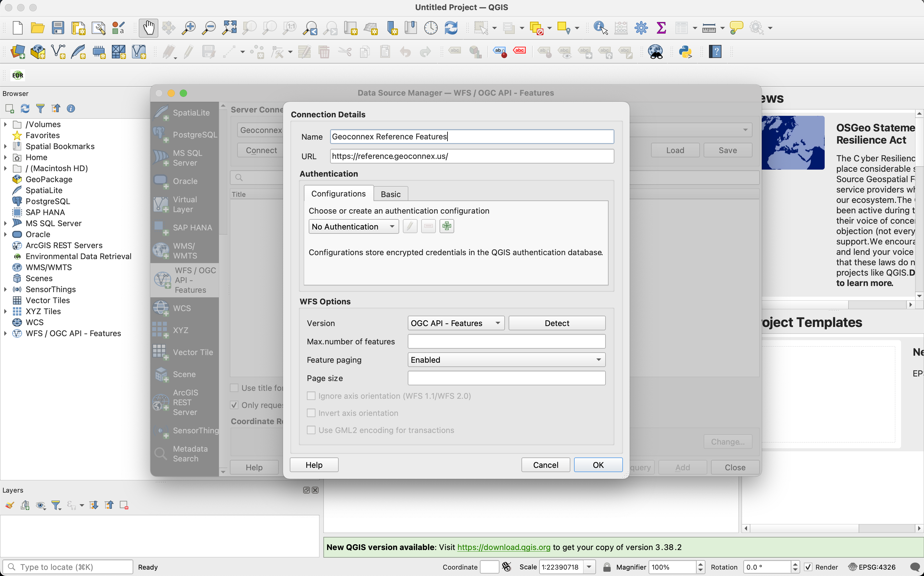Toggle the Use title for layer name checkbox
The width and height of the screenshot is (924, 576).
[x=234, y=388]
